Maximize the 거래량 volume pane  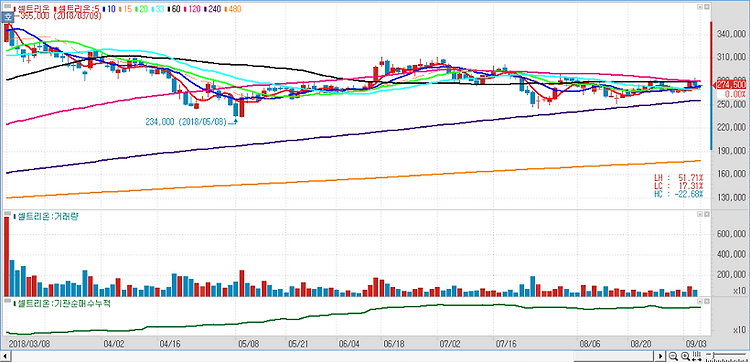pyautogui.click(x=706, y=214)
